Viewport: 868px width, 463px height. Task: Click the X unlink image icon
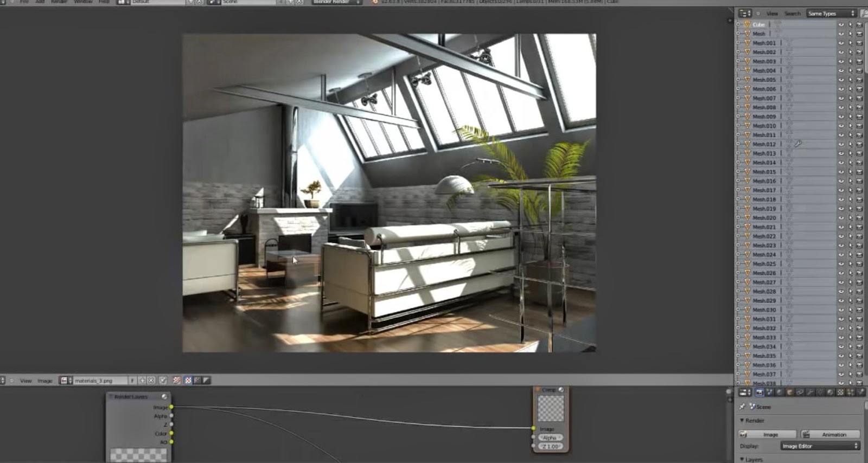[151, 381]
